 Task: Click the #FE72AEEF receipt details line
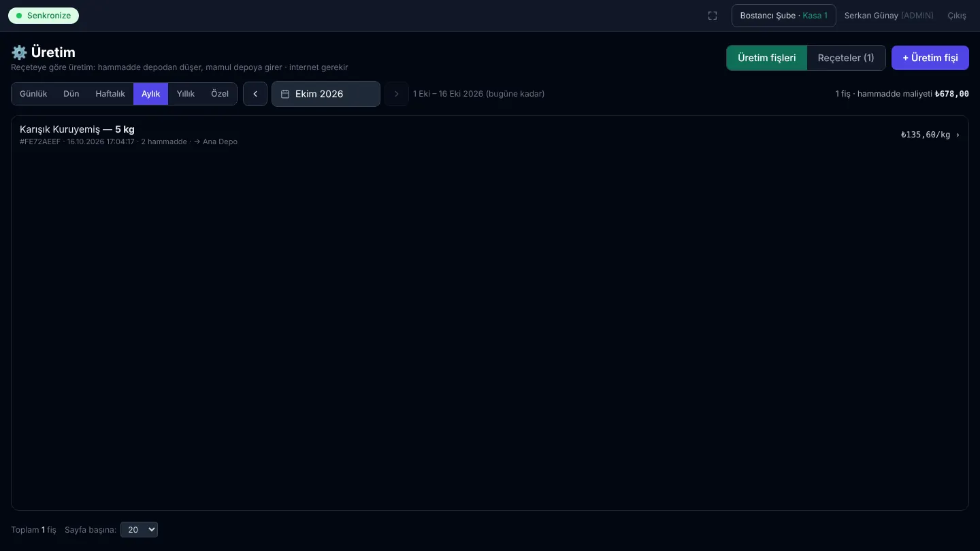pos(129,141)
